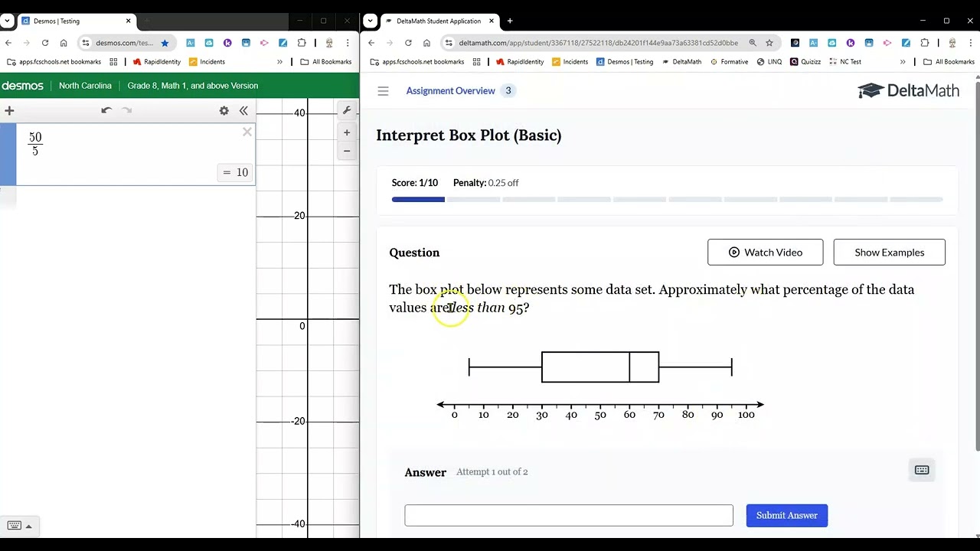Zoom in on the Desmos graph

[347, 132]
